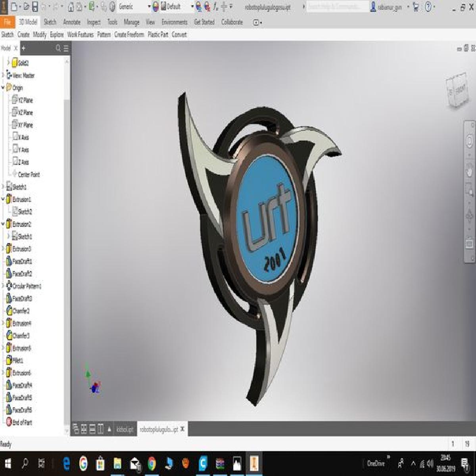Switch to the Sketch ribbon tab
This screenshot has width=476, height=476.
(50, 23)
